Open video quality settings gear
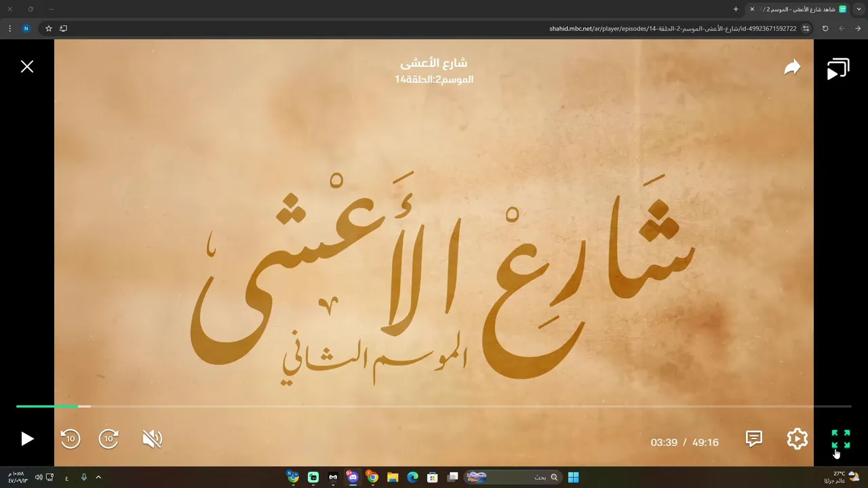The height and width of the screenshot is (488, 868). coord(797,439)
